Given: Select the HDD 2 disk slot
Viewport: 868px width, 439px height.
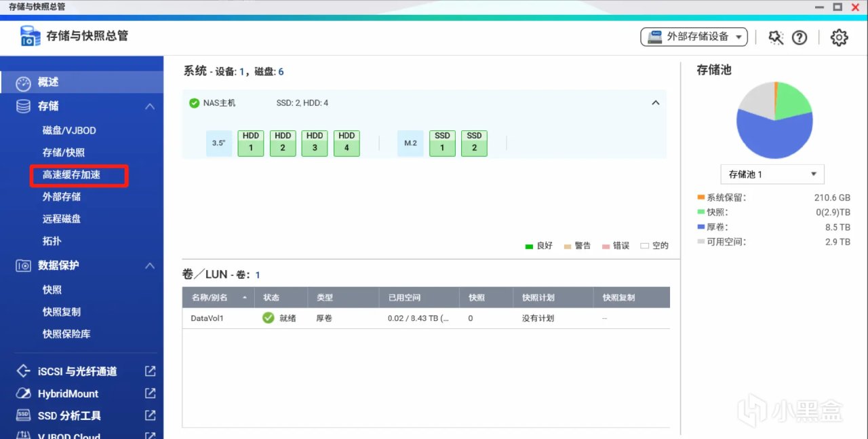Looking at the screenshot, I should (283, 143).
